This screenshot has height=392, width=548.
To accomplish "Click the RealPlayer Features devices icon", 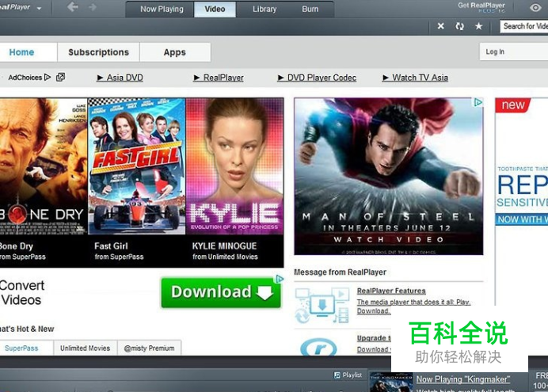I will pos(322,306).
